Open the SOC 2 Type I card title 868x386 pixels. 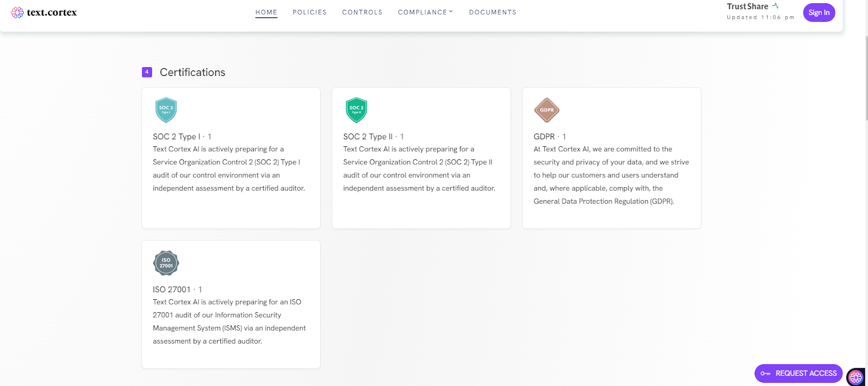pyautogui.click(x=182, y=137)
